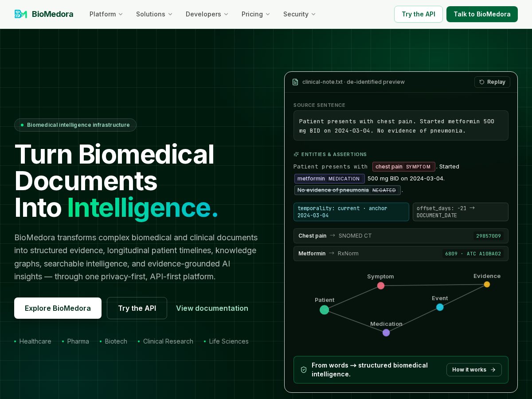
Task: Click the chest pain SYMPTOM tag
Action: point(404,167)
